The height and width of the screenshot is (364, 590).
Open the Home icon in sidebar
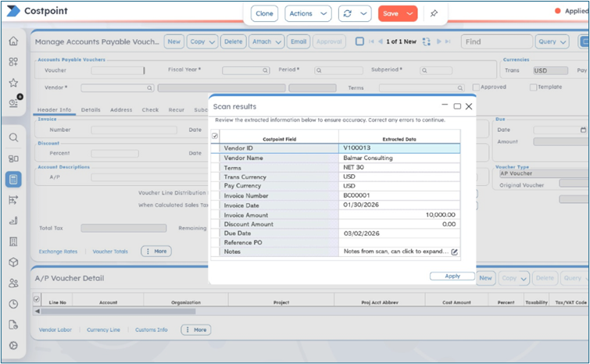tap(13, 41)
